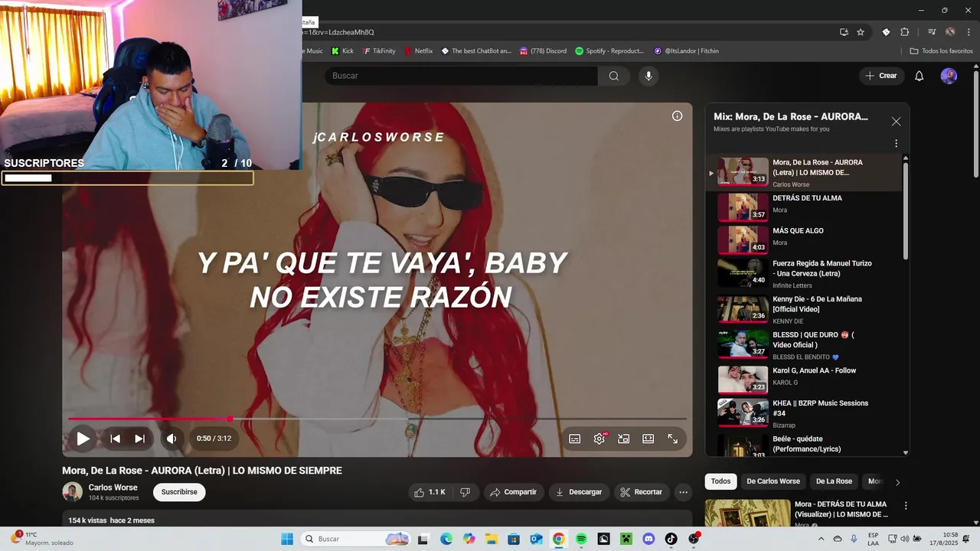Open TikTok app from taskbar
Viewport: 980px width, 551px height.
[671, 539]
